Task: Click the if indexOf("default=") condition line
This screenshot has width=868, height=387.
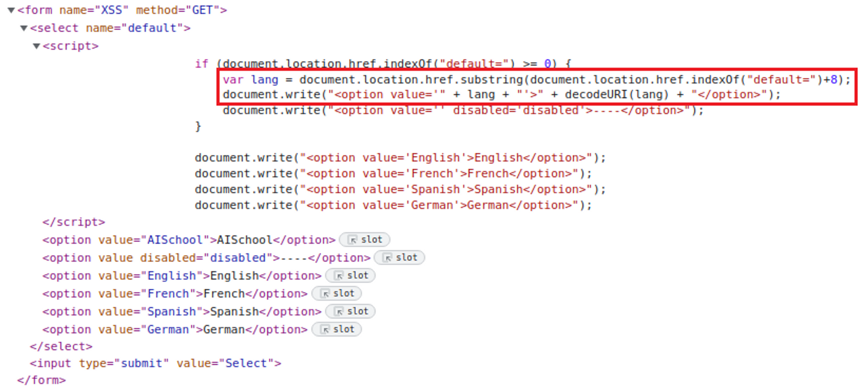Action: coord(383,64)
